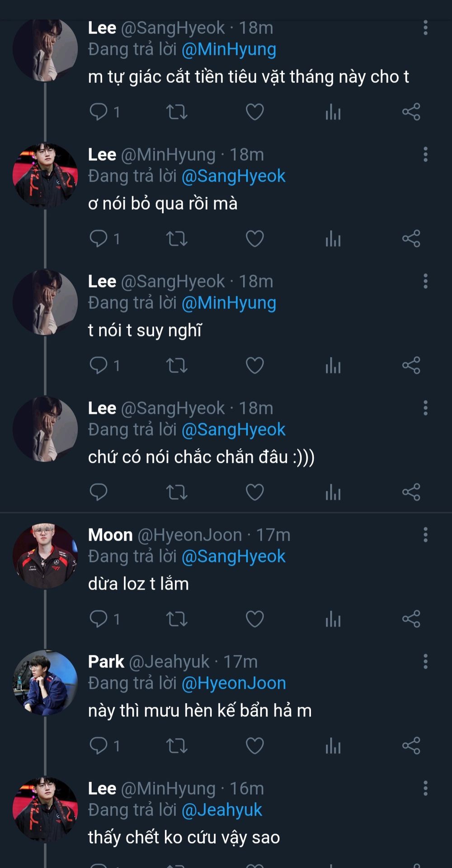This screenshot has width=452, height=868.
Task: Share the 'm tự giác cắt tiền' tweet
Action: pyautogui.click(x=411, y=112)
